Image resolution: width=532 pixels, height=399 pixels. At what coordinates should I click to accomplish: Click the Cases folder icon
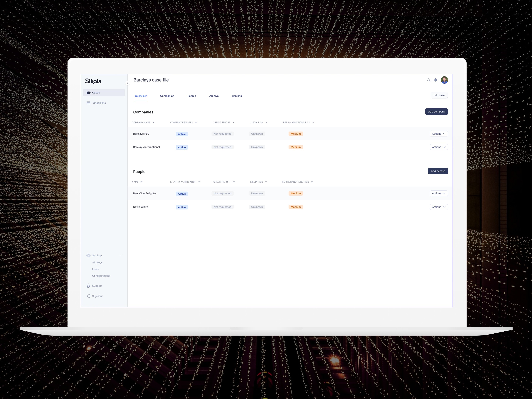88,93
